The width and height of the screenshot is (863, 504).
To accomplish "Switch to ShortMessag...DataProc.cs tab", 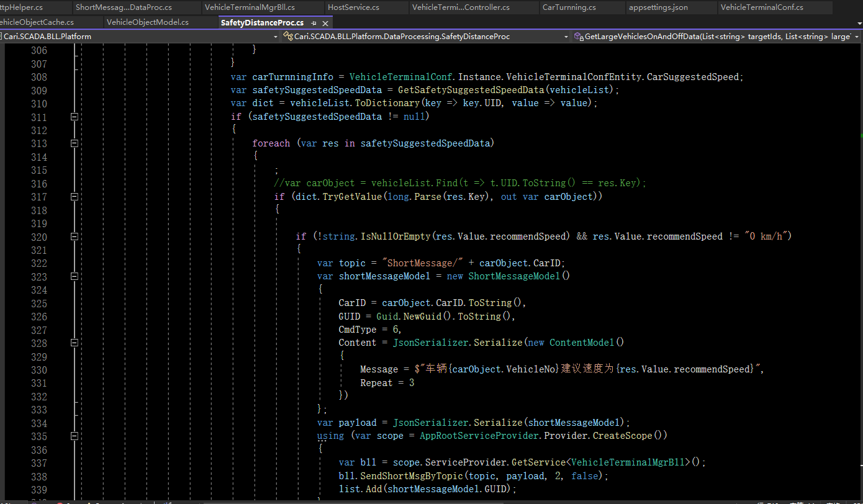I will point(124,7).
